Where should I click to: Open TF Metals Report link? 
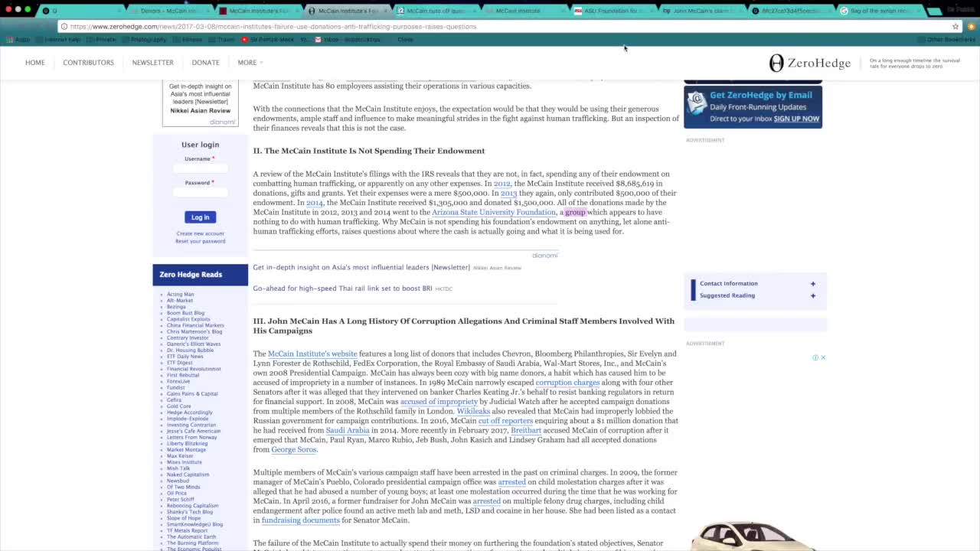click(188, 530)
